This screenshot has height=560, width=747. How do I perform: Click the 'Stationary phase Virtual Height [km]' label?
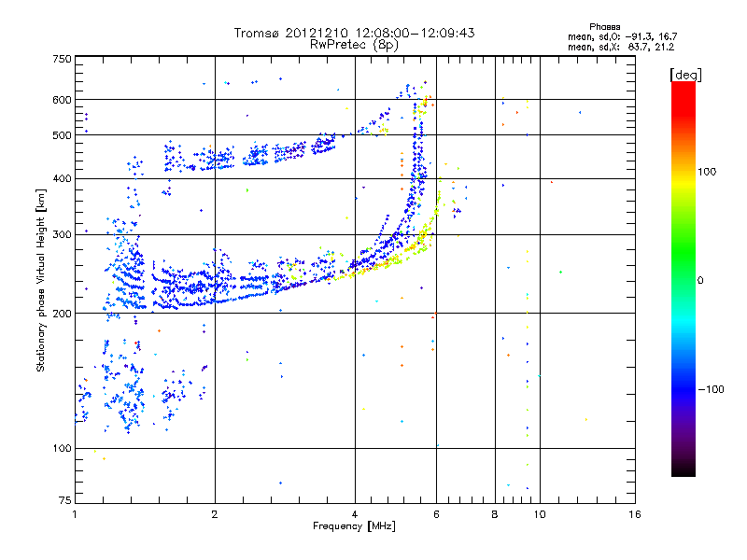[x=41, y=280]
